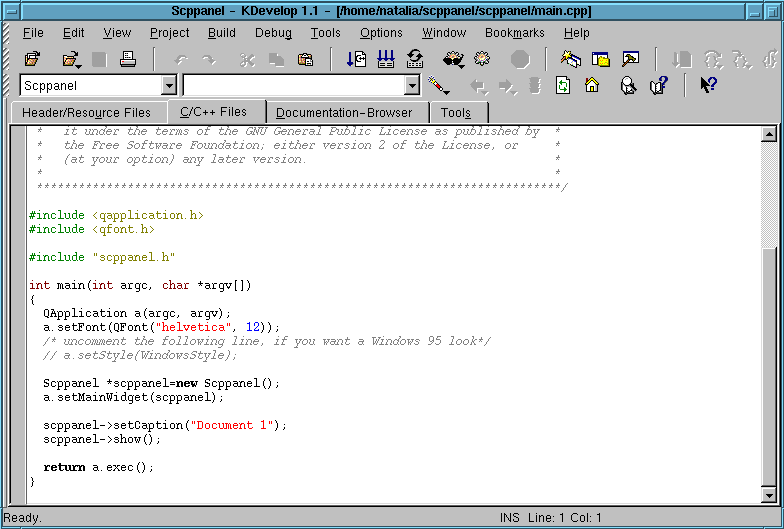Viewport: 784px width, 529px height.
Task: Switch to the Documentation-Browser tab
Action: click(x=344, y=113)
